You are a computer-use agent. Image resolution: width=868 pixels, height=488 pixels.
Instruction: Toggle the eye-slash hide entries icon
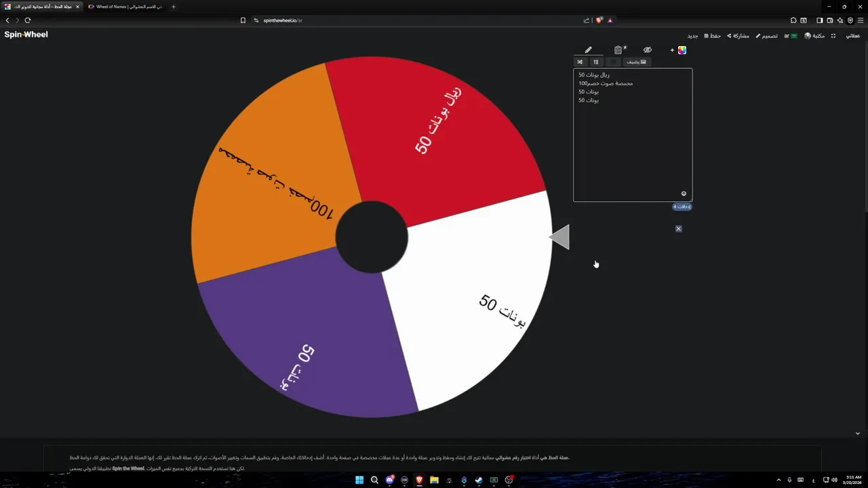(648, 50)
